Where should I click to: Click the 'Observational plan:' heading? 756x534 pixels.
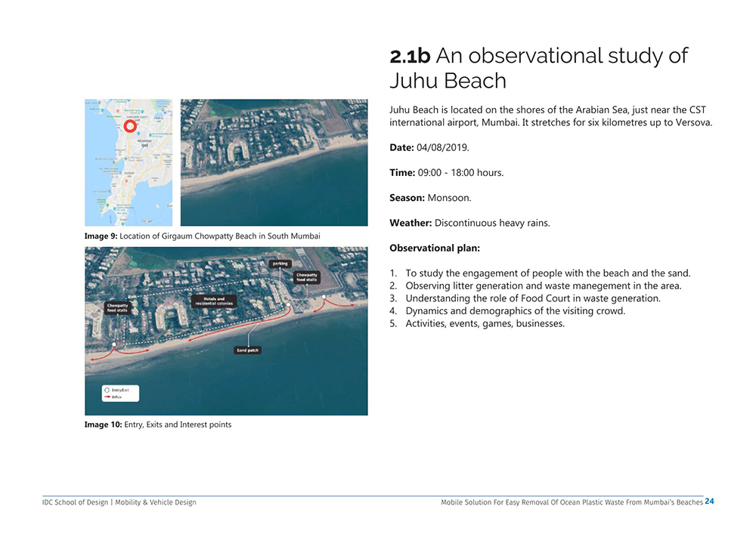click(434, 248)
